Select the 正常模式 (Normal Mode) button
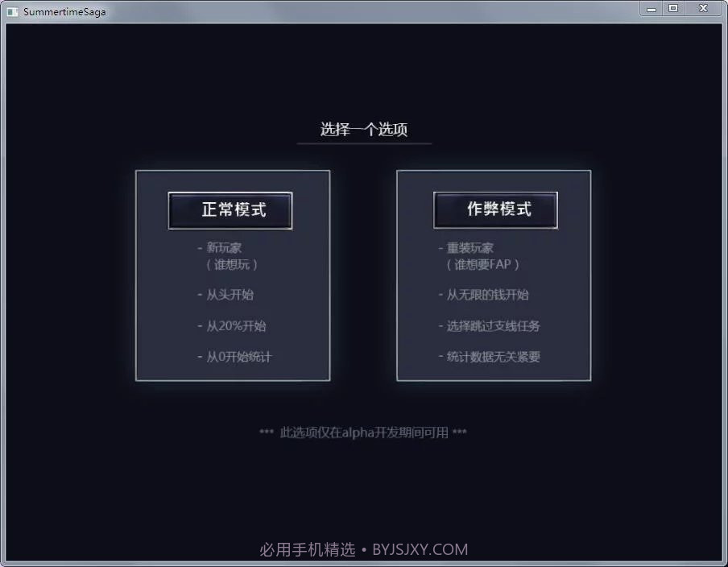The width and height of the screenshot is (728, 567). [x=230, y=210]
